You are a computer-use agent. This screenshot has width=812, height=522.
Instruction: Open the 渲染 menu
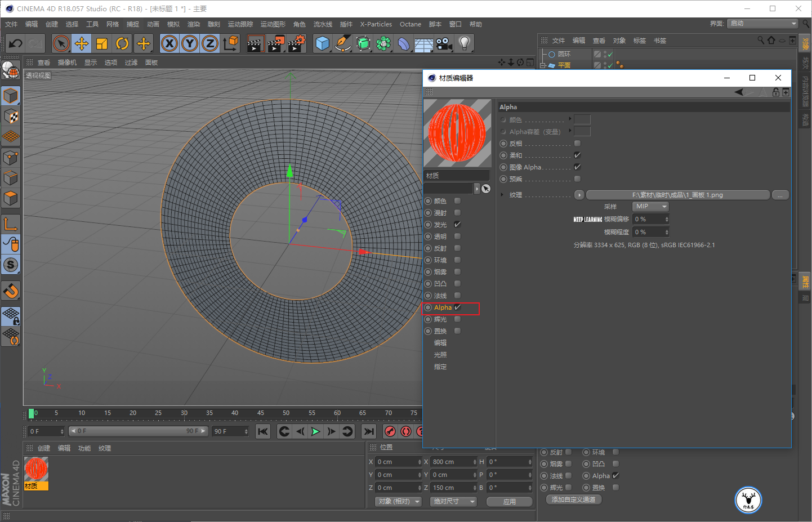(194, 24)
